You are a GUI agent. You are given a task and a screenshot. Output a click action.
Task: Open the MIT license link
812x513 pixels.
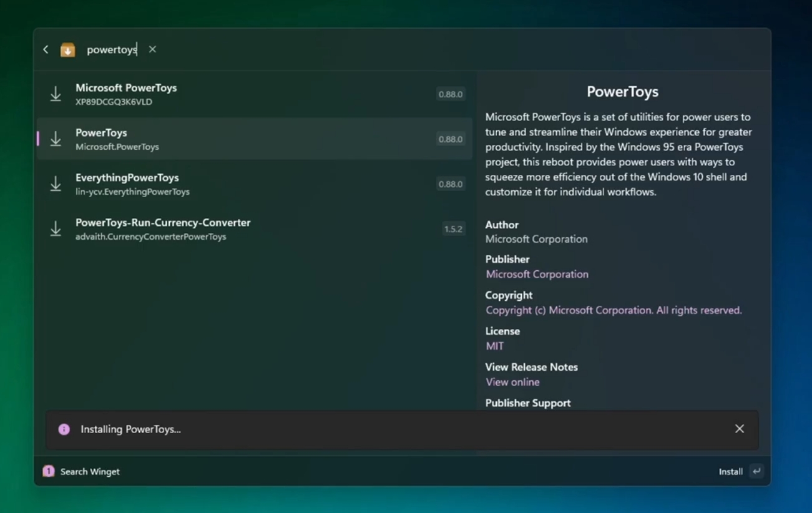494,346
